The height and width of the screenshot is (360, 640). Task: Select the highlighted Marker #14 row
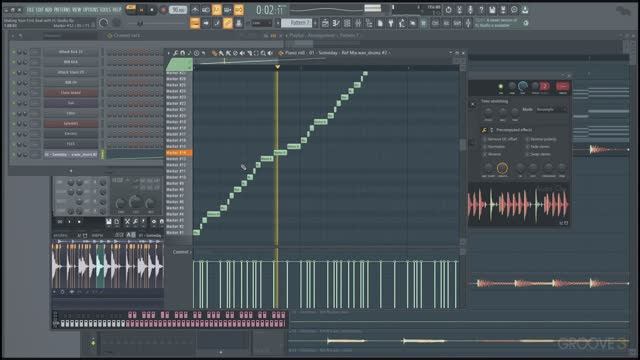[178, 153]
